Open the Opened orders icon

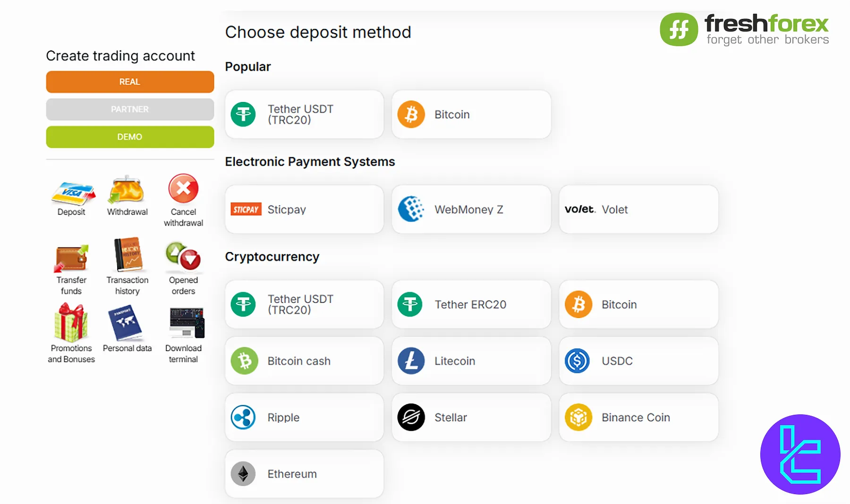coord(183,257)
